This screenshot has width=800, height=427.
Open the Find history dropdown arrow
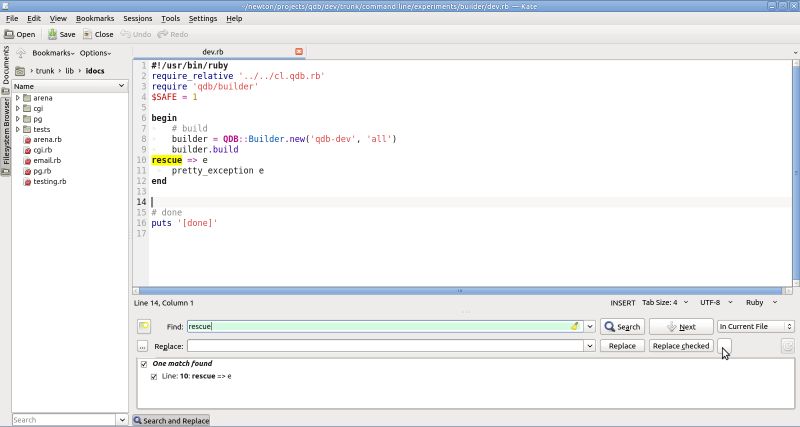pyautogui.click(x=590, y=326)
